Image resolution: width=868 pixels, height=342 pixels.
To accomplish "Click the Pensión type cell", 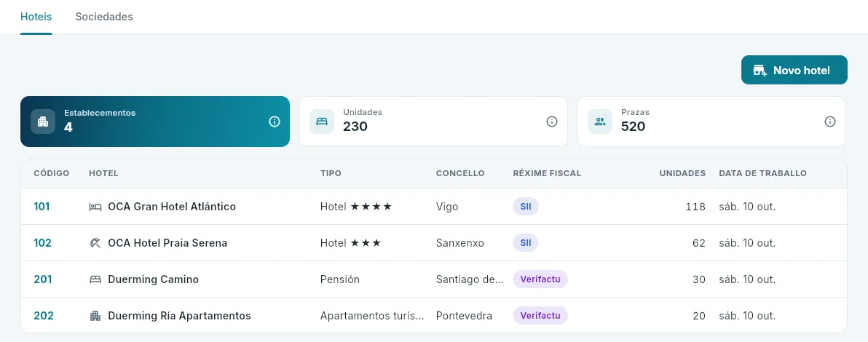I will [340, 280].
